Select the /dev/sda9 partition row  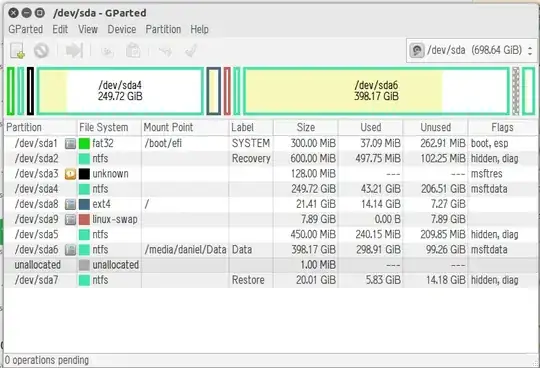[x=271, y=219]
